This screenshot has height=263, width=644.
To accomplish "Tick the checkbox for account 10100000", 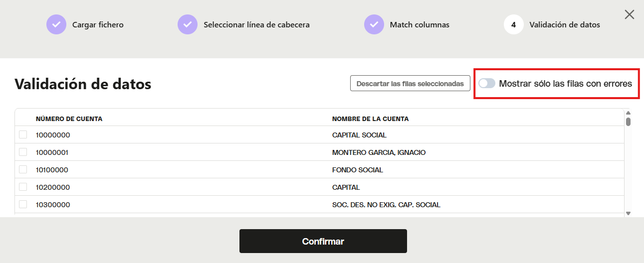I will (x=23, y=169).
